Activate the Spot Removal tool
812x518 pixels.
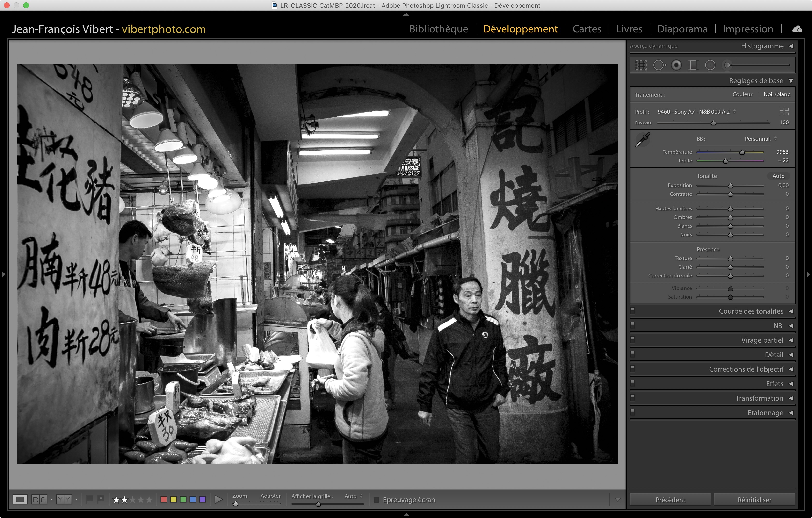click(659, 65)
